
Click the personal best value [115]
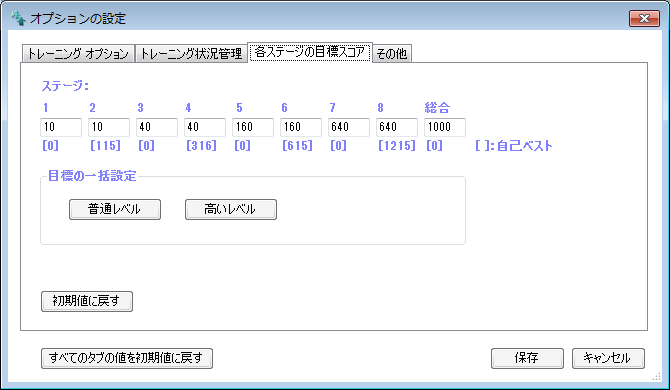pyautogui.click(x=105, y=146)
